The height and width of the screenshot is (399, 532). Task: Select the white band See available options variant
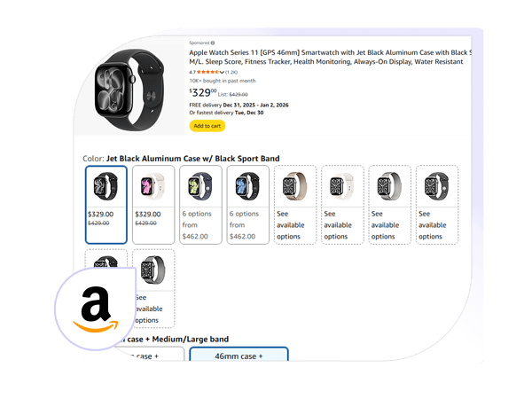[x=342, y=205]
